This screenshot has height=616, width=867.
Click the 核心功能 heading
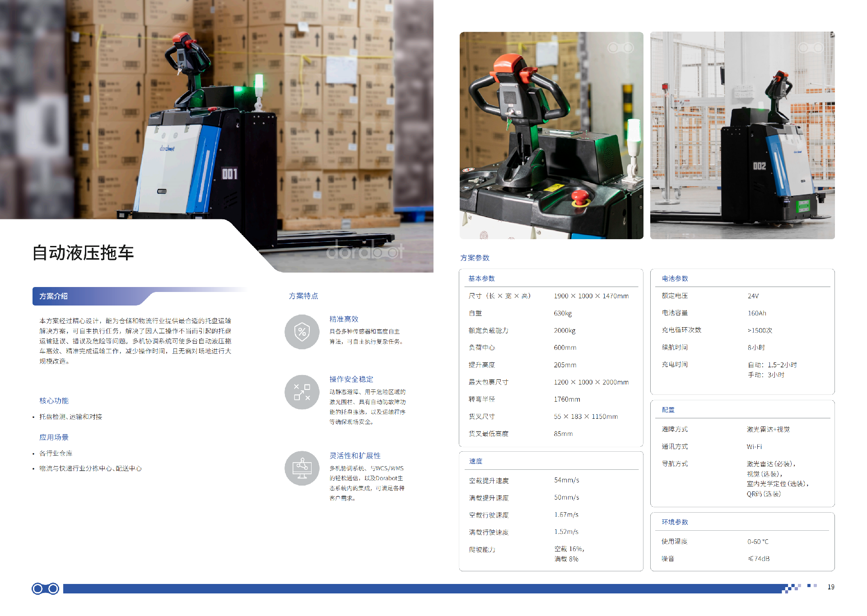[x=54, y=401]
